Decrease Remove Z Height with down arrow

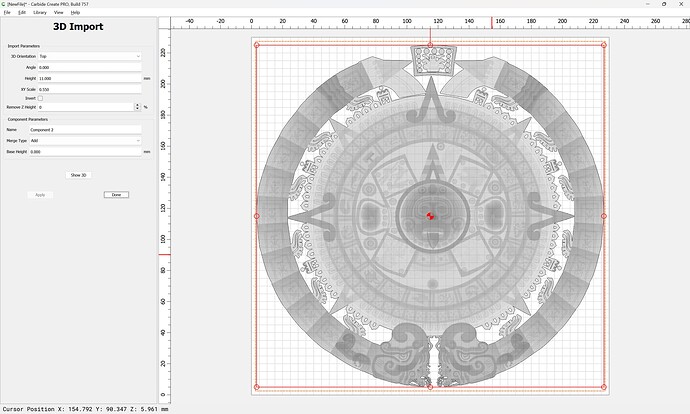pos(137,109)
